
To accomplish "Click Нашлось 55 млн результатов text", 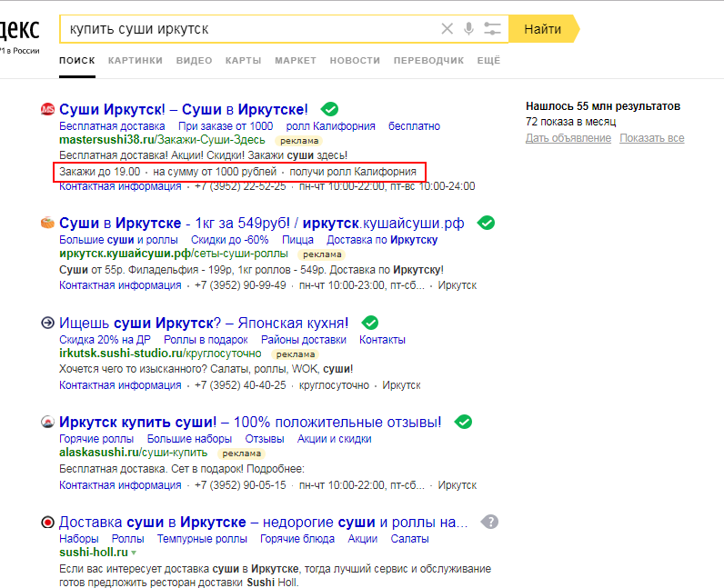I will (x=603, y=106).
